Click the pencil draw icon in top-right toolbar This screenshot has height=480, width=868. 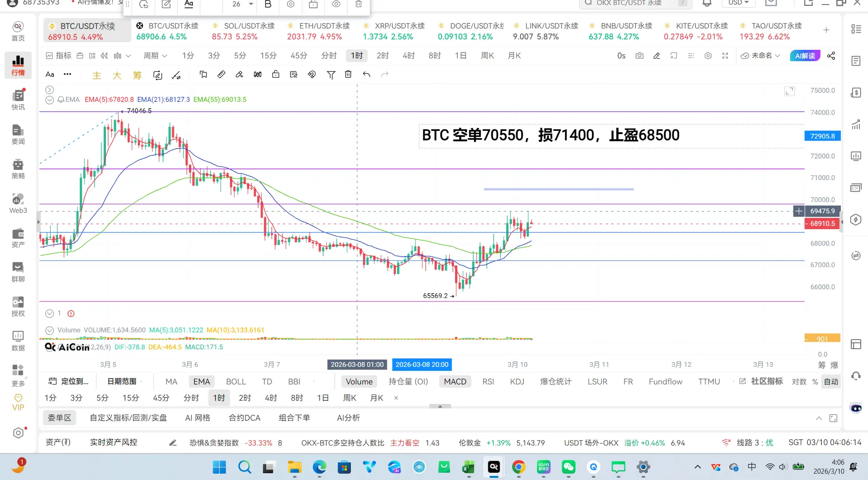pos(657,56)
